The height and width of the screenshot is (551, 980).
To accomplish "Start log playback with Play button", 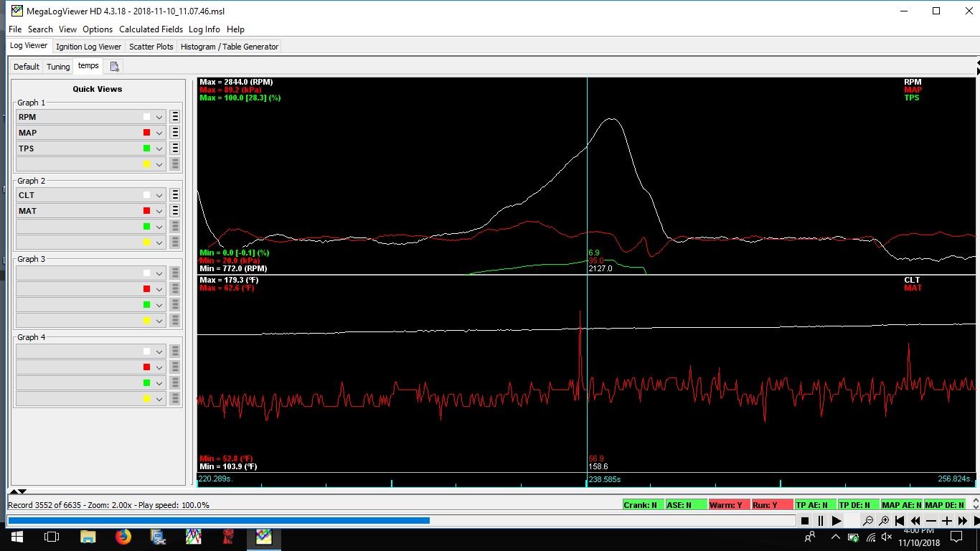I will pyautogui.click(x=837, y=521).
